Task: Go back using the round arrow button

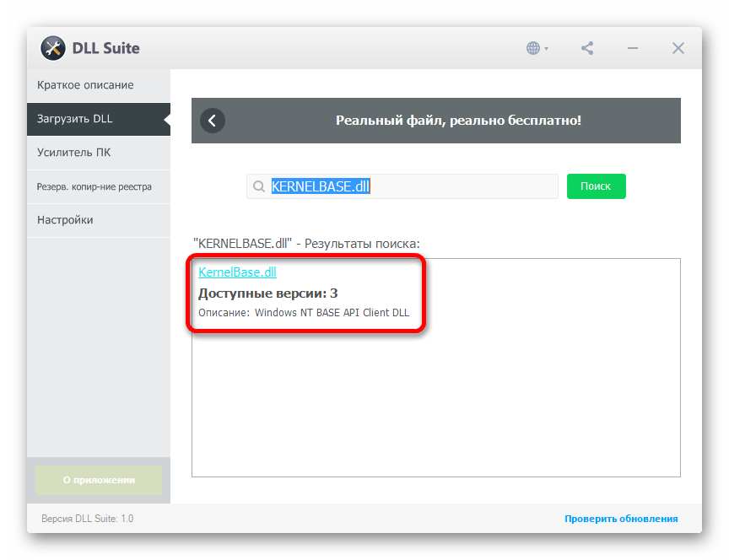Action: (x=213, y=121)
